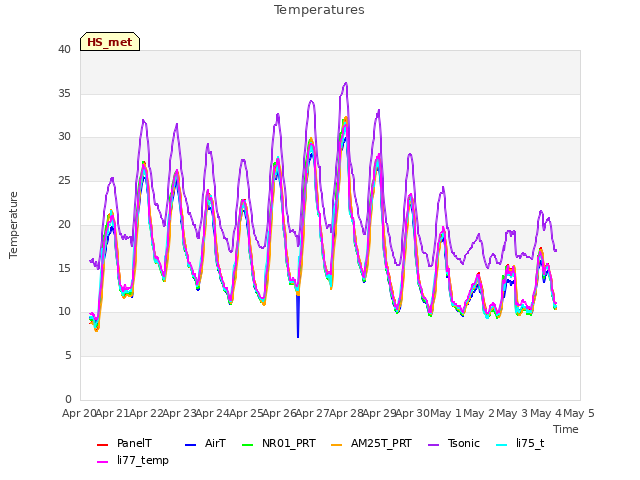This screenshot has width=640, height=480.
Task: Toggle the AM25T_PRT series legend label
Action: pos(381,443)
